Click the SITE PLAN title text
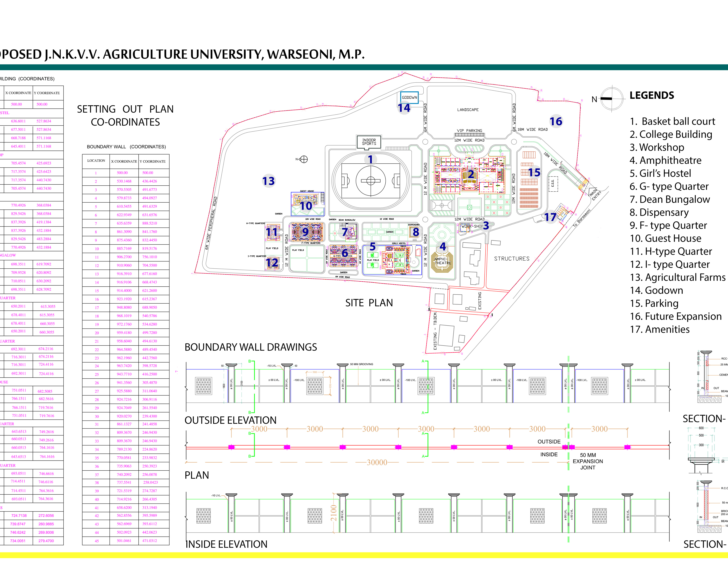 point(369,303)
